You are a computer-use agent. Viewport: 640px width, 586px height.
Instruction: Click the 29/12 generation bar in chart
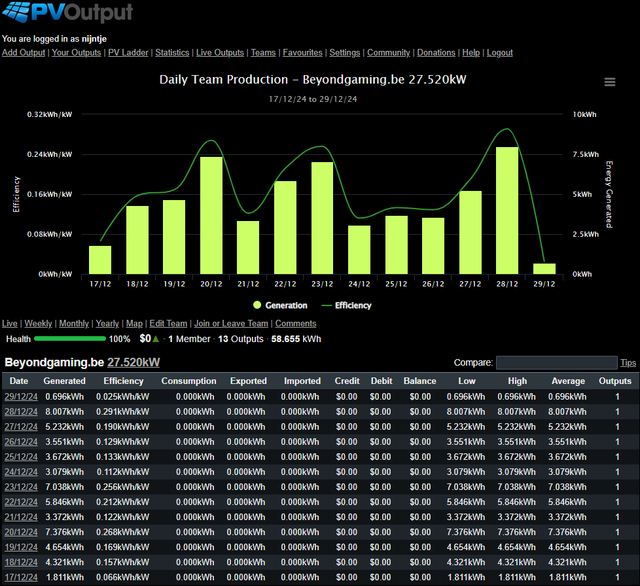544,269
